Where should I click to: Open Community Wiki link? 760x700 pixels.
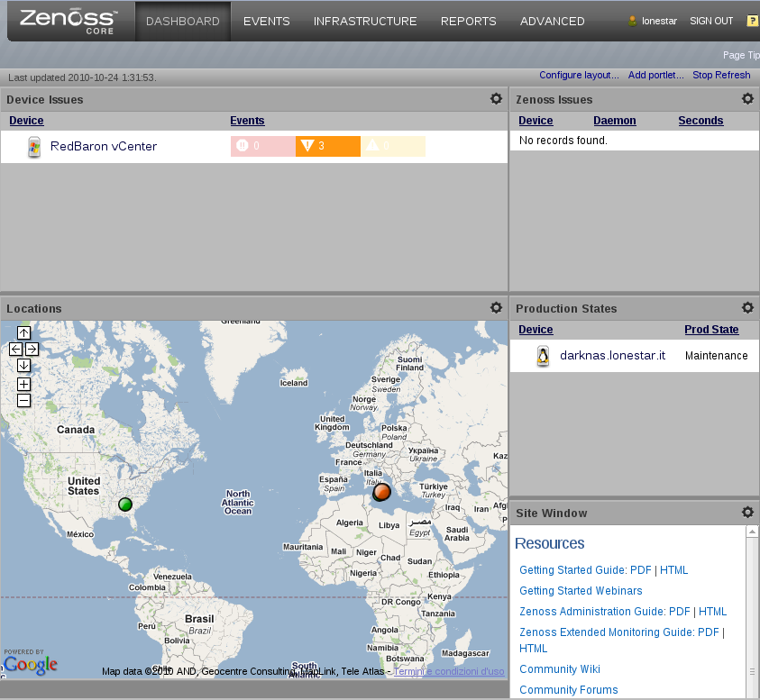[560, 669]
